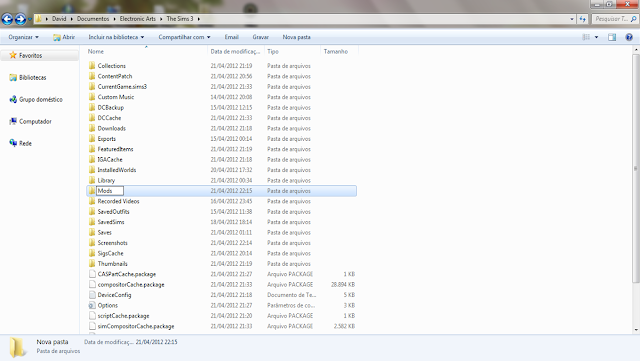The image size is (640, 361).
Task: Select the SavedSims folder name
Action: coord(111,222)
